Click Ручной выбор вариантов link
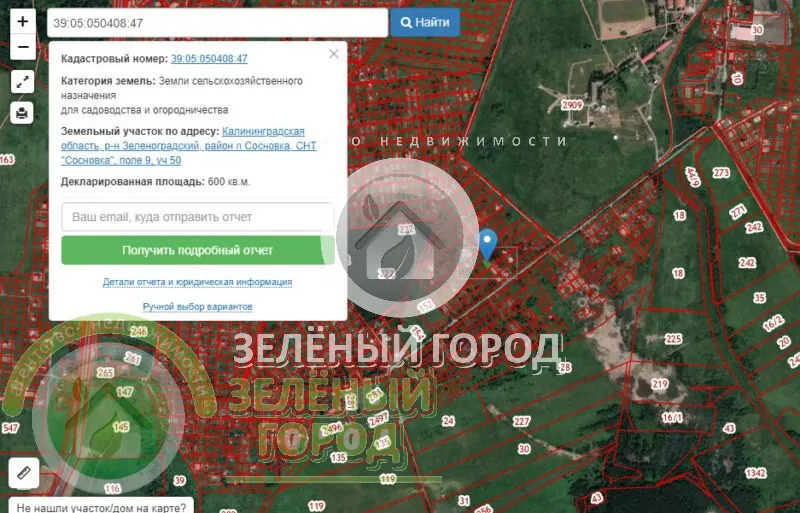 [x=197, y=306]
